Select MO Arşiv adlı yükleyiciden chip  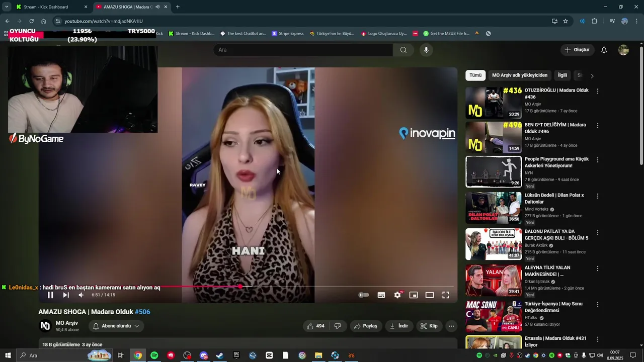tap(520, 75)
